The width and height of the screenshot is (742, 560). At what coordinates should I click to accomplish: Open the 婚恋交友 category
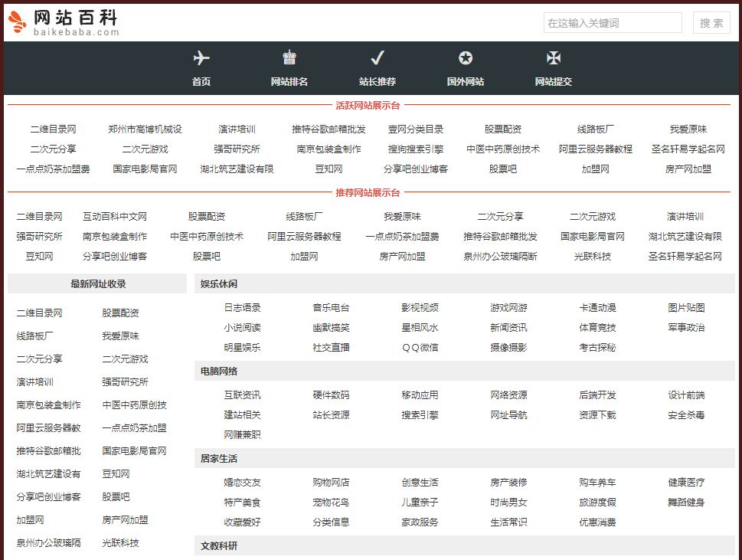click(x=242, y=483)
